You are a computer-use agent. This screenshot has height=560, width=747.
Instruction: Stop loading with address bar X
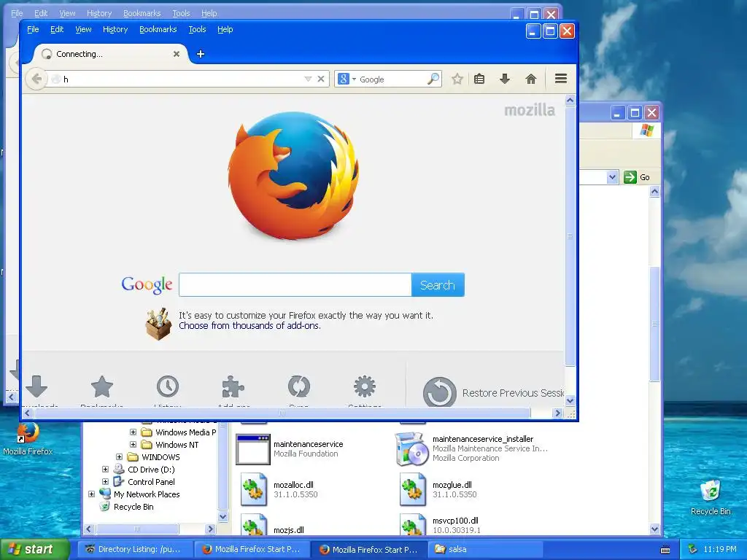(x=321, y=79)
